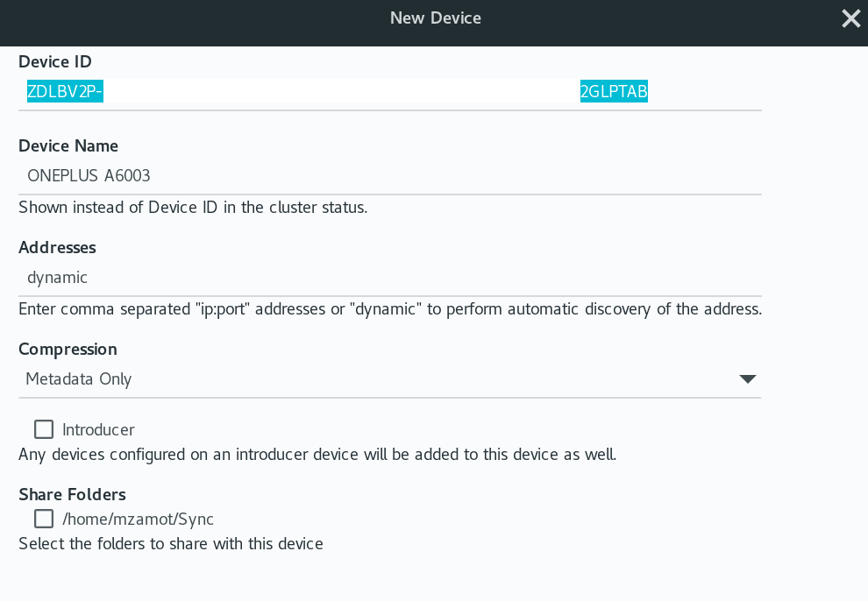Close the New Device dialog
This screenshot has height=601, width=868.
[x=850, y=18]
